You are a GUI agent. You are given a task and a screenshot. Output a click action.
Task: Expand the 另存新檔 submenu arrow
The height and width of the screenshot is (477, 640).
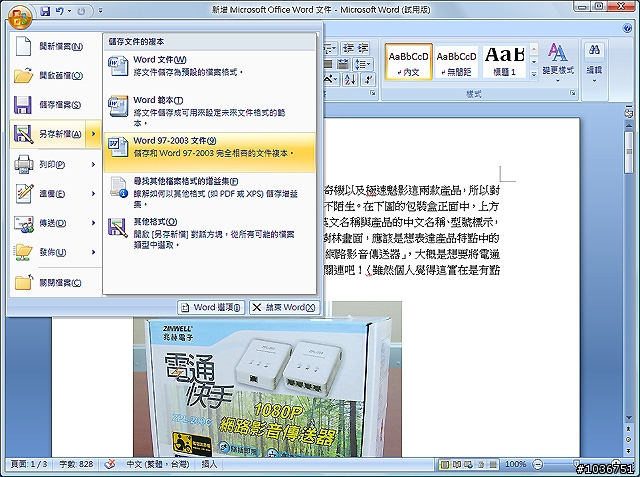(93, 134)
